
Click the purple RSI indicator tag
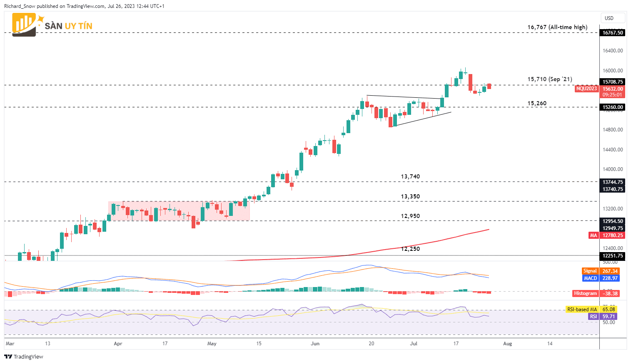[593, 316]
